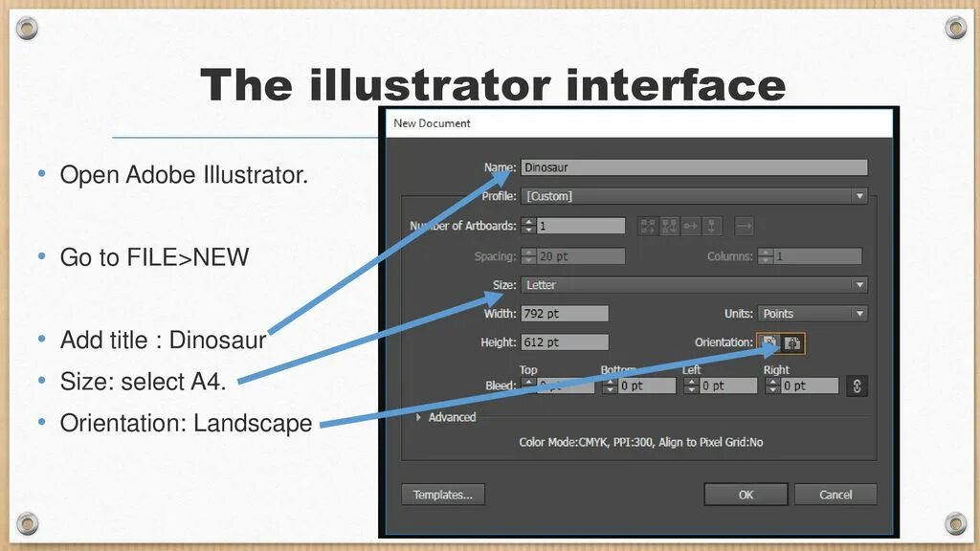Click the right-to-left layout arrow icon
This screenshot has width=980, height=551.
tap(743, 226)
